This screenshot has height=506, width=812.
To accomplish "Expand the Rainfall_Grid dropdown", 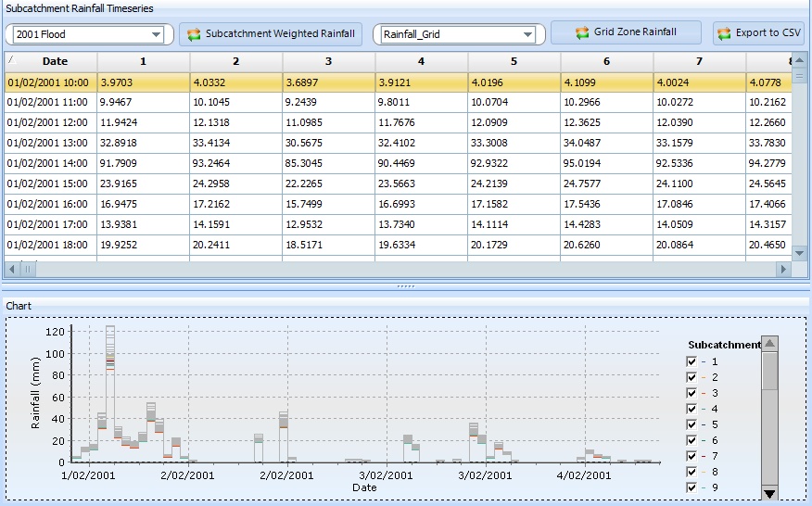I will click(x=527, y=35).
